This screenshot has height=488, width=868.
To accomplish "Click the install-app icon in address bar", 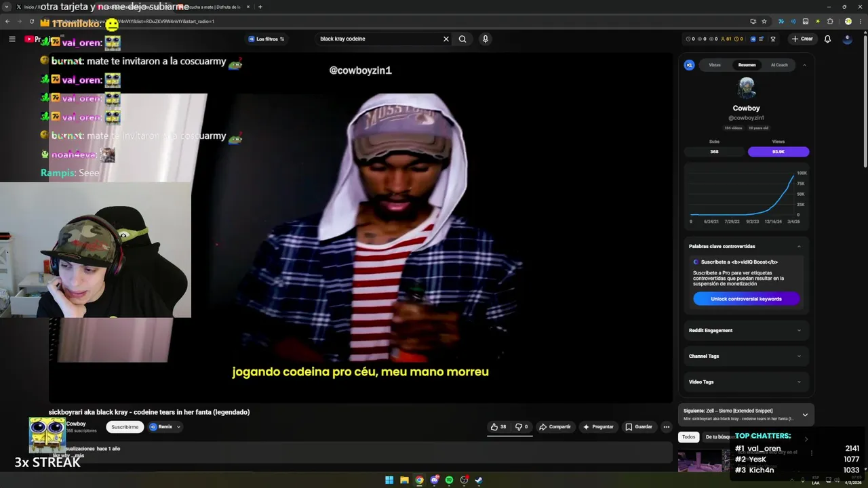I will pyautogui.click(x=753, y=21).
